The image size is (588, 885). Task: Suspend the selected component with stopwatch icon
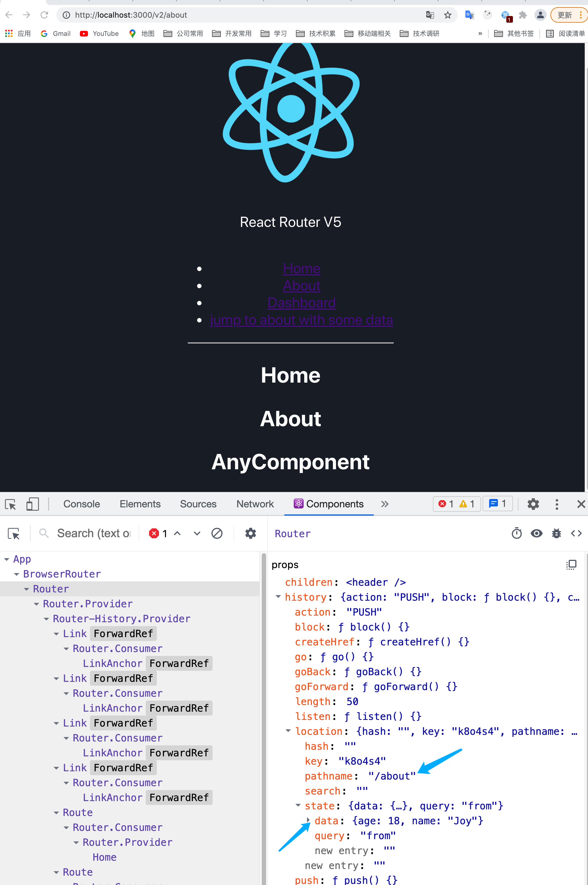517,533
